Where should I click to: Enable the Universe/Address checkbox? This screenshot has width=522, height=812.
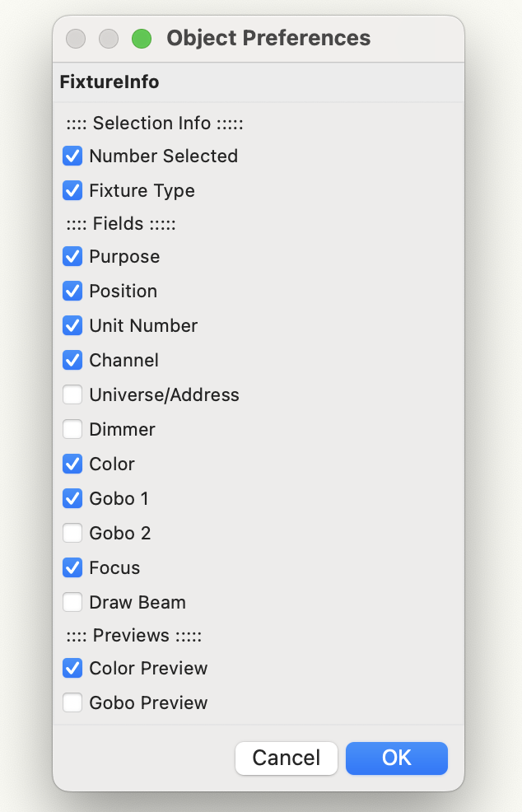(72, 394)
